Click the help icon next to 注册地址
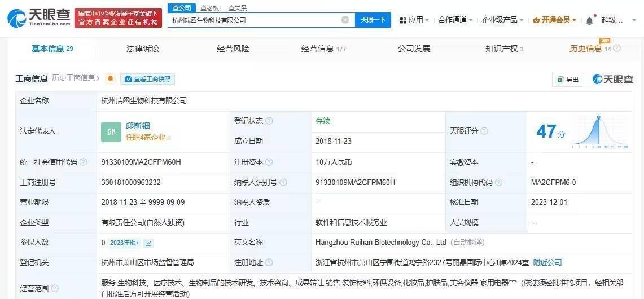Viewport: 644px width, 299px height. coord(269,262)
